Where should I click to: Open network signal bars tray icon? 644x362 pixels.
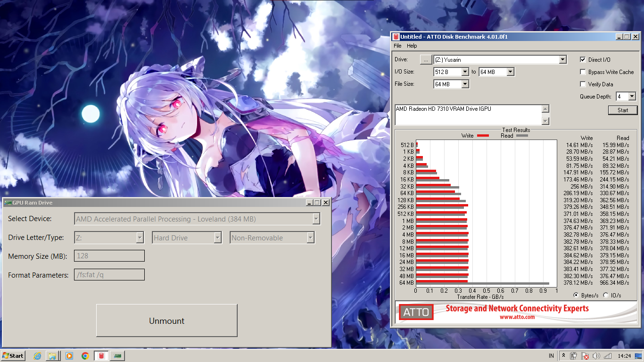608,356
